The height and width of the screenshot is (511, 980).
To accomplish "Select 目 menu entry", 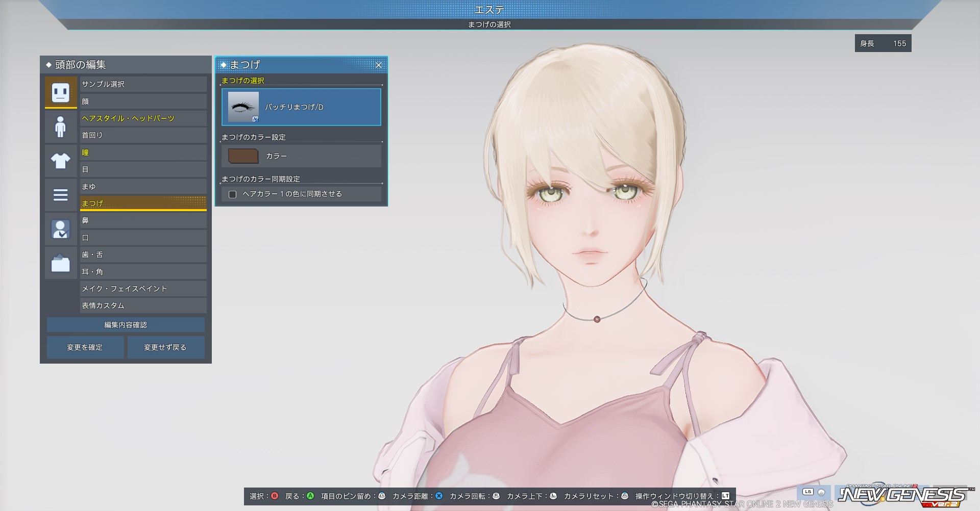I will click(x=143, y=169).
